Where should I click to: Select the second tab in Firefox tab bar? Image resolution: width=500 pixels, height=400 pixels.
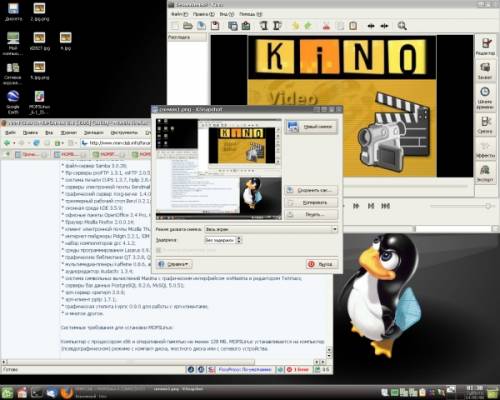click(x=69, y=154)
